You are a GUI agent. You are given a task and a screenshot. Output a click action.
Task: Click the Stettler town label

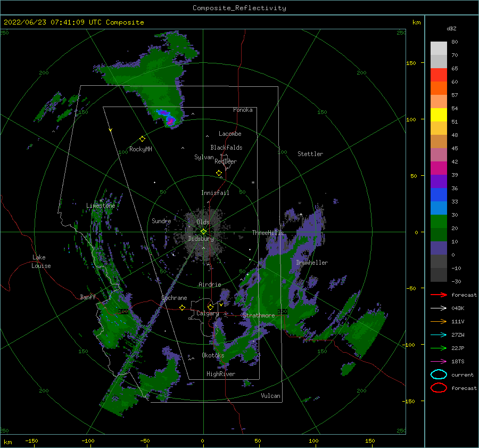pyautogui.click(x=310, y=154)
